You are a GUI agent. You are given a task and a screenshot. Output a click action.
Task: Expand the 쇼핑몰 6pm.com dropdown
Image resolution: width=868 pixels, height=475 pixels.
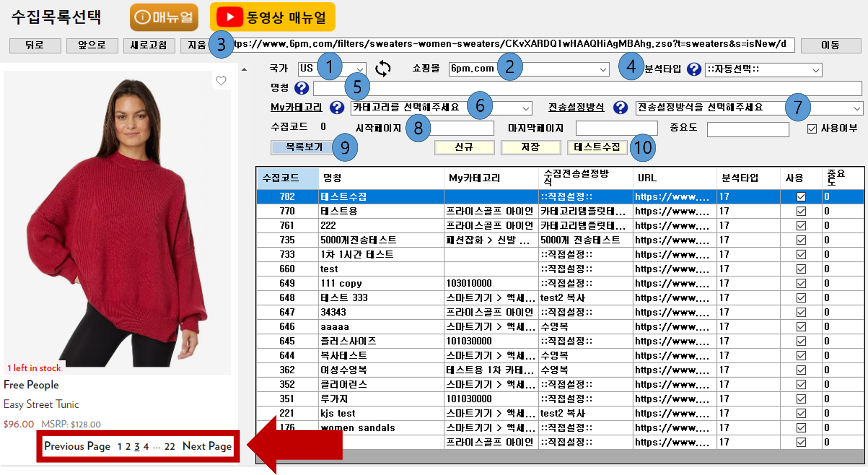(603, 70)
